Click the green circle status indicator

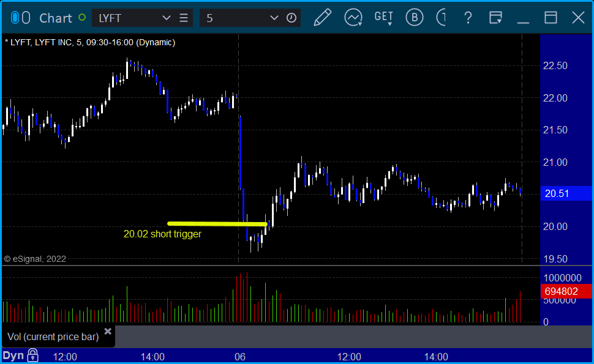[82, 17]
